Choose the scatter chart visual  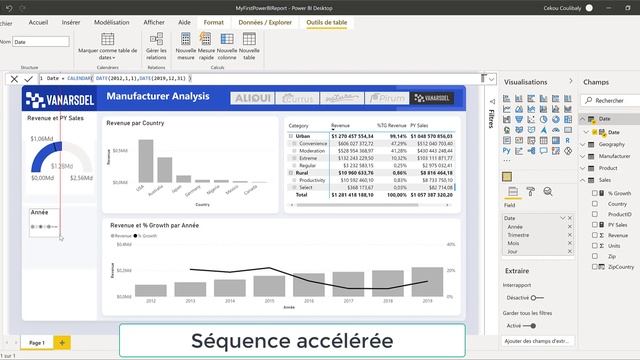pyautogui.click(x=531, y=119)
